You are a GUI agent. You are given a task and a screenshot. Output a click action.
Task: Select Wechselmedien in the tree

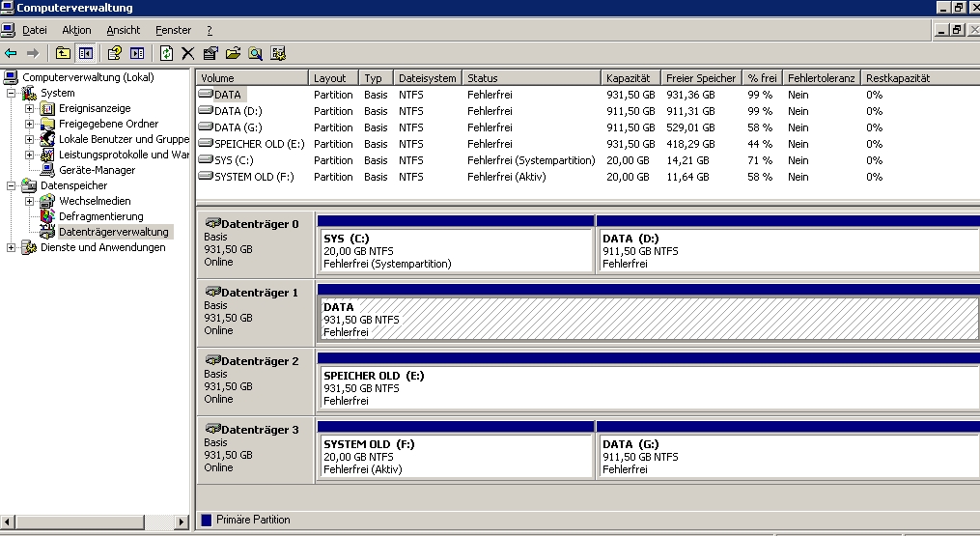(95, 201)
